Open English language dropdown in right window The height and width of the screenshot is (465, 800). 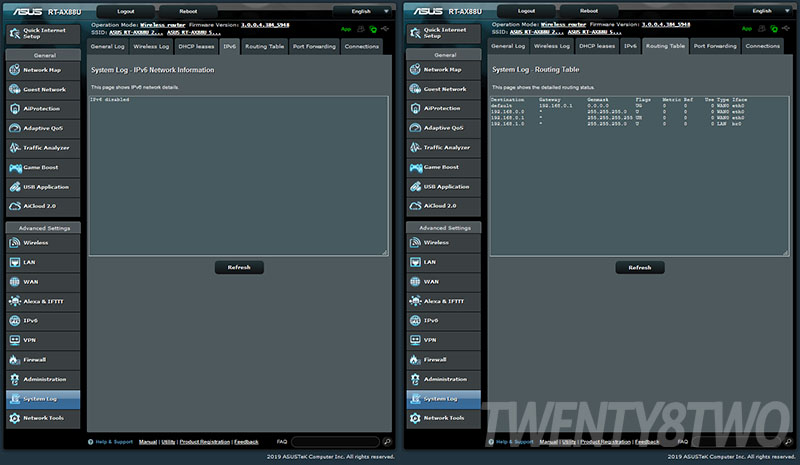click(764, 11)
